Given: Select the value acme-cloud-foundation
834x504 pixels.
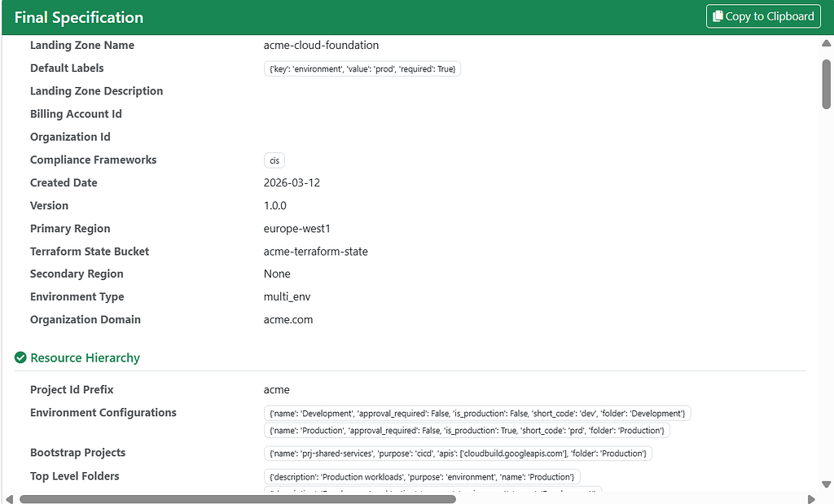Looking at the screenshot, I should (321, 46).
